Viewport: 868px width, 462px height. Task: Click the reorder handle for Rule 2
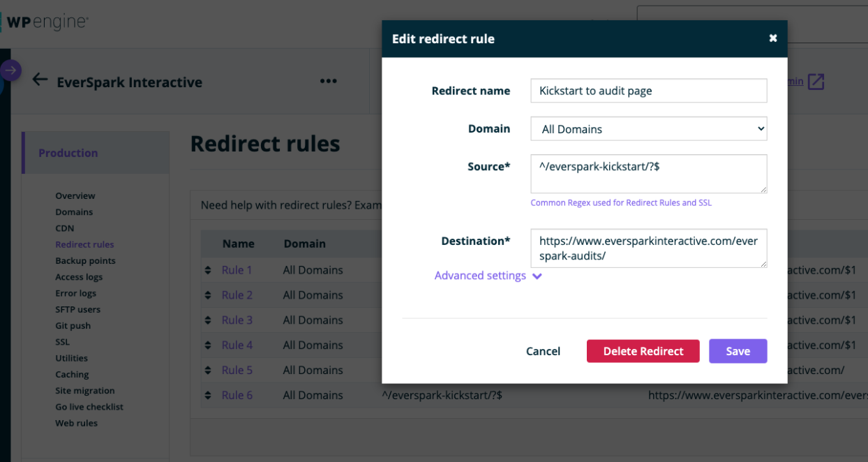click(207, 295)
